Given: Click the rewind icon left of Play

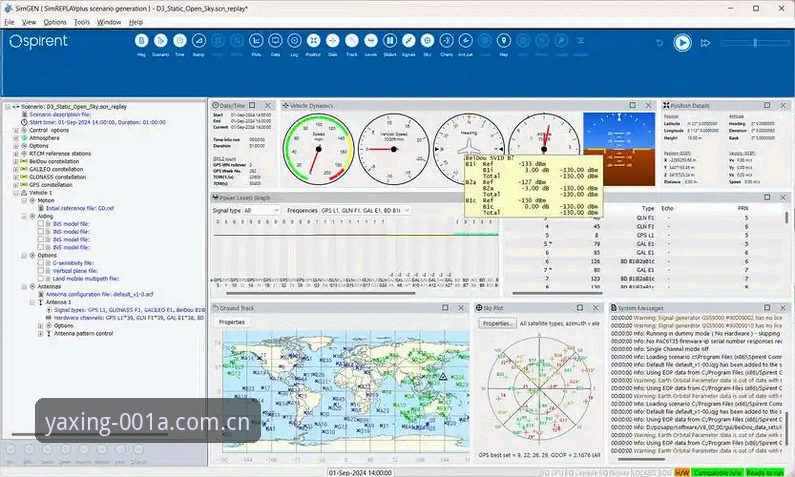Looking at the screenshot, I should point(659,43).
